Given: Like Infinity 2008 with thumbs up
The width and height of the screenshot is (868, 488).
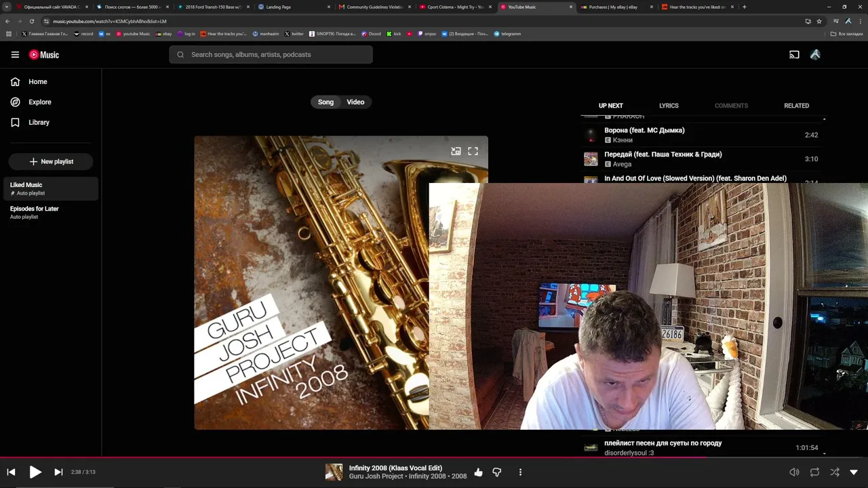Looking at the screenshot, I should tap(479, 472).
